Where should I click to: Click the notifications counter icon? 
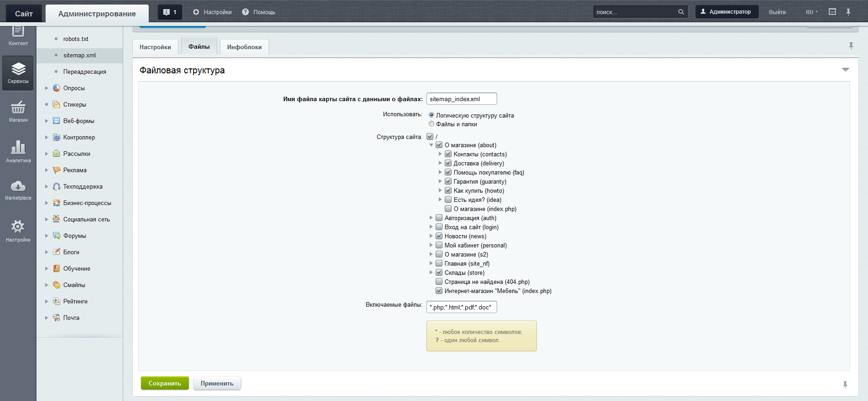point(170,12)
